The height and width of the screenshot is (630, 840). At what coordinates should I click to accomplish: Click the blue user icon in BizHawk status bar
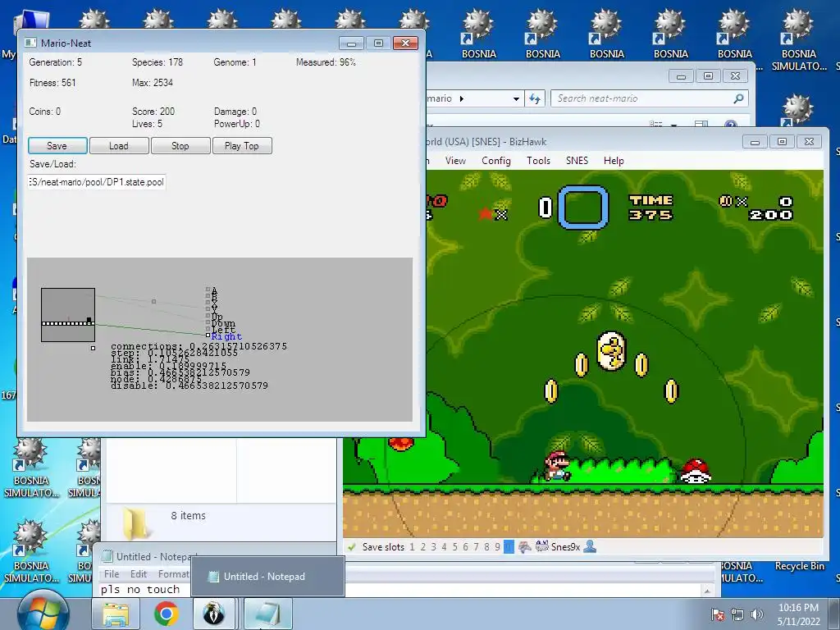pos(590,547)
